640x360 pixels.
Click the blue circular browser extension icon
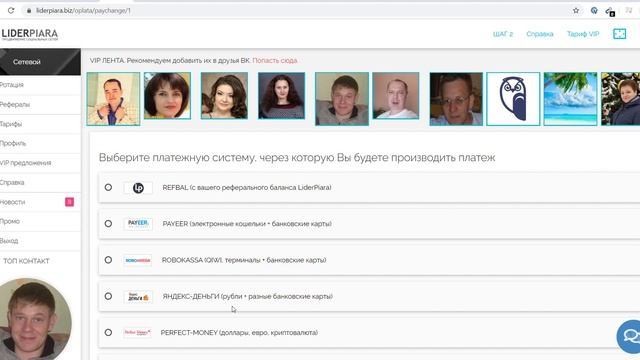pos(594,11)
